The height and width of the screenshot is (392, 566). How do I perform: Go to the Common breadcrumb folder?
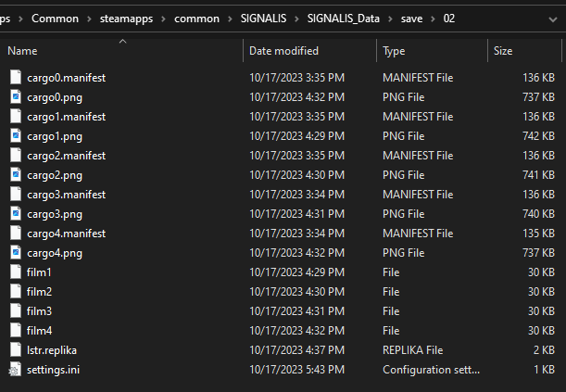pos(55,19)
